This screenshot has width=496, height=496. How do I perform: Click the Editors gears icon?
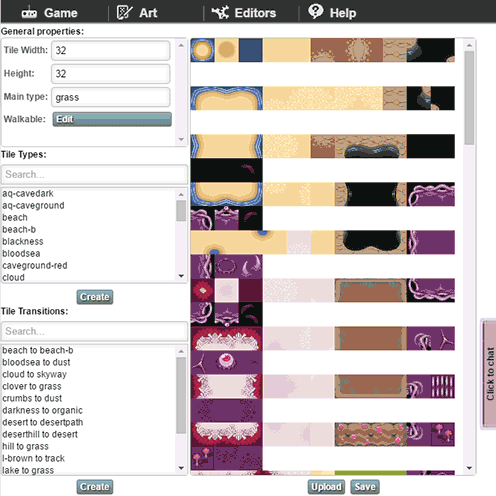[x=220, y=13]
